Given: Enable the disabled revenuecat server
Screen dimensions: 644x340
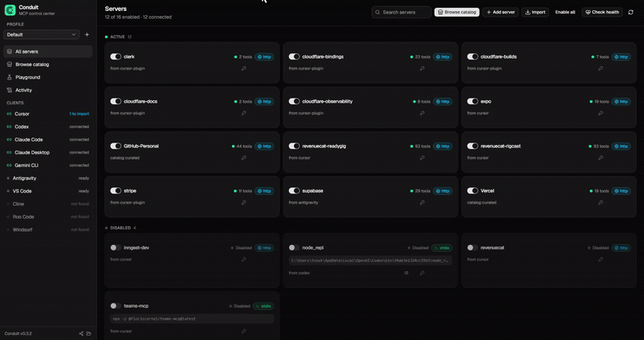Looking at the screenshot, I should coord(473,248).
